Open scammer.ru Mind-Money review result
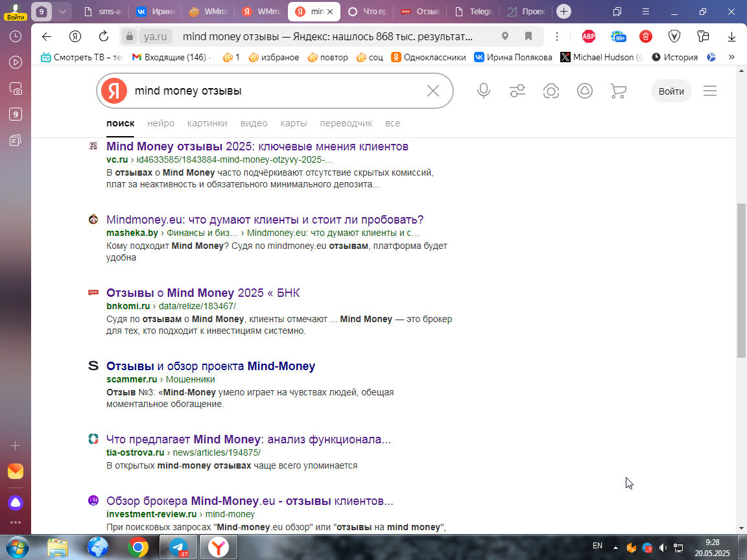The width and height of the screenshot is (747, 560). 211,366
